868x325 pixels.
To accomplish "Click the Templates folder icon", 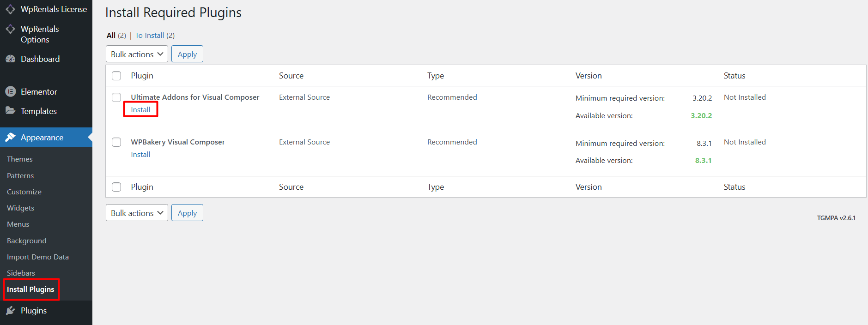I will pos(10,111).
